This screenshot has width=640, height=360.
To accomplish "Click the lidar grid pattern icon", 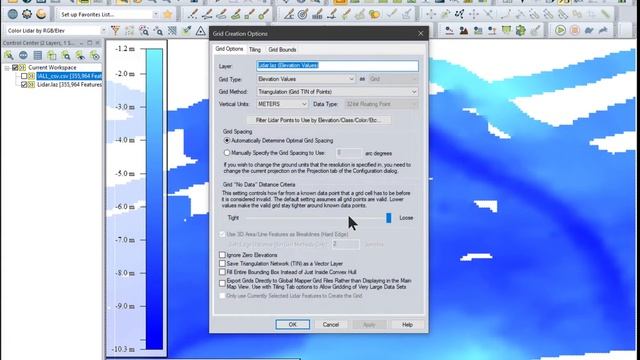I will point(172,31).
